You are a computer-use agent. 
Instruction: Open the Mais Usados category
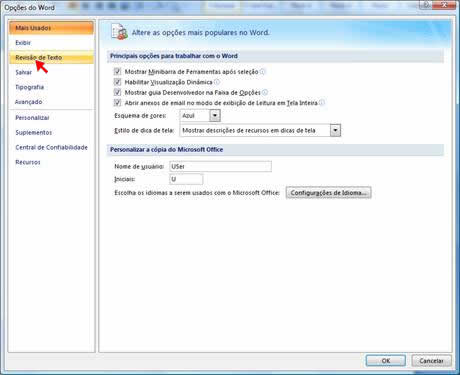(51, 28)
